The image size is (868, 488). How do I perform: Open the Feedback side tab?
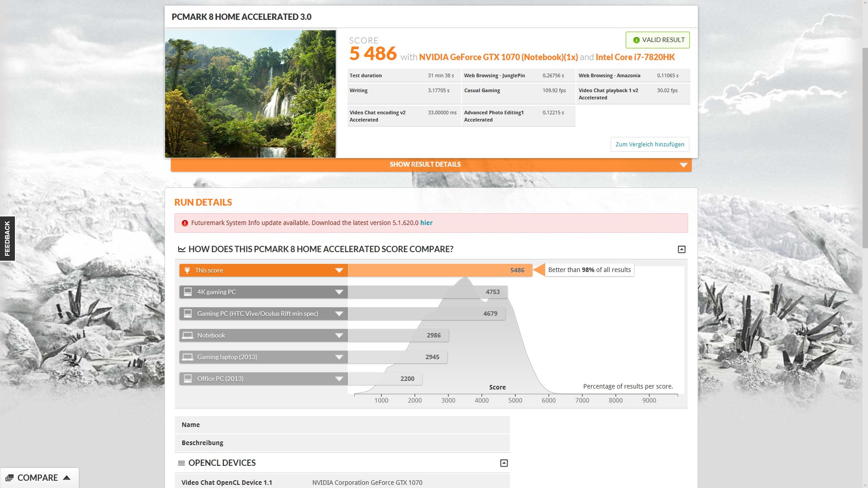7,239
